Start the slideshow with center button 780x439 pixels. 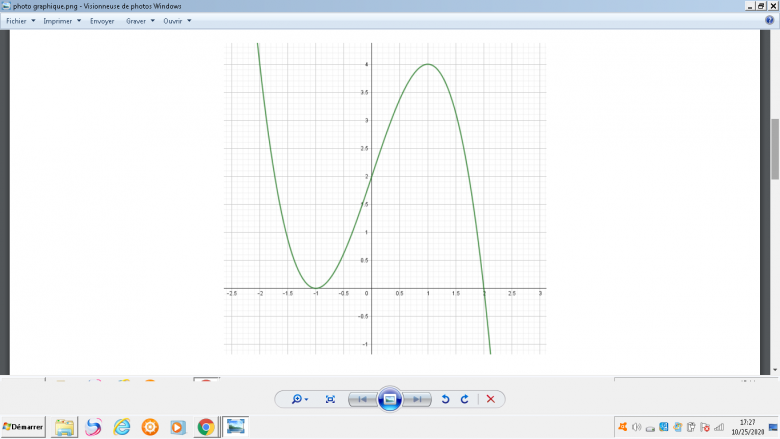(x=390, y=399)
